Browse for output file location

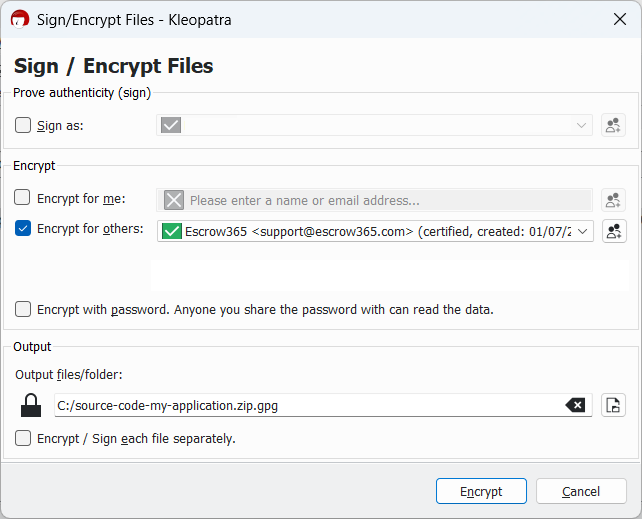point(613,405)
